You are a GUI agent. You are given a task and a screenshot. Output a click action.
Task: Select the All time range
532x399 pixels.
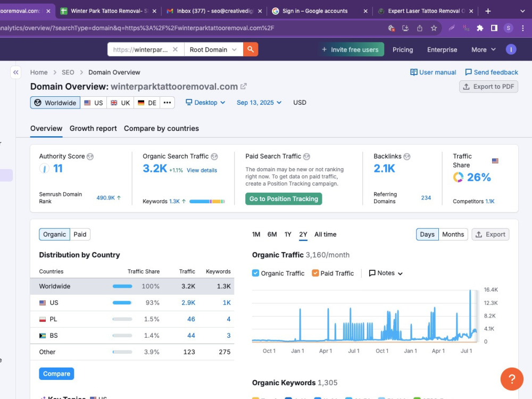click(326, 235)
